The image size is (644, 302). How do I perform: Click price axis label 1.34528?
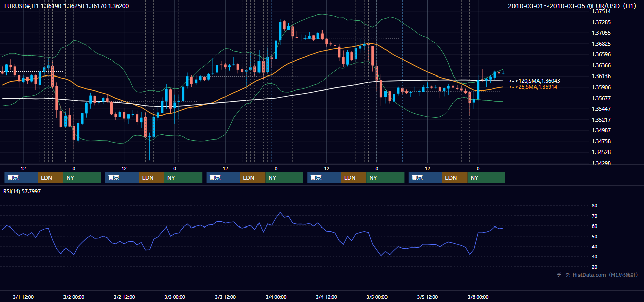tap(601, 153)
